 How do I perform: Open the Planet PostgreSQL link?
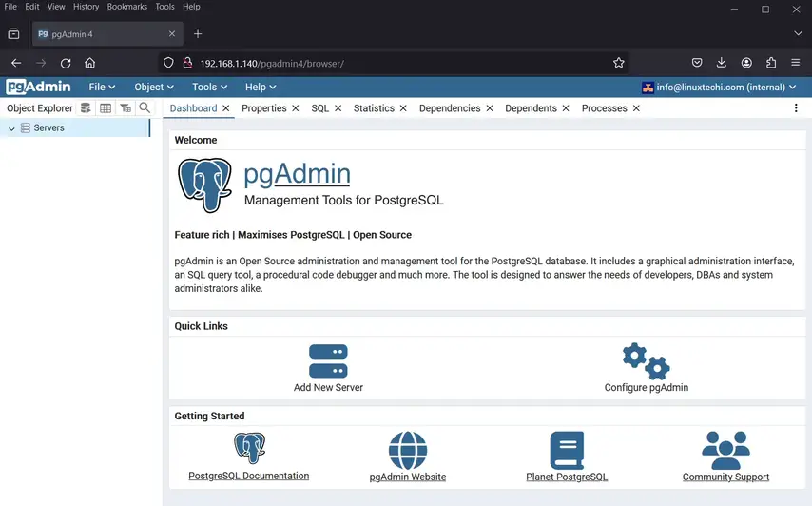coord(567,477)
